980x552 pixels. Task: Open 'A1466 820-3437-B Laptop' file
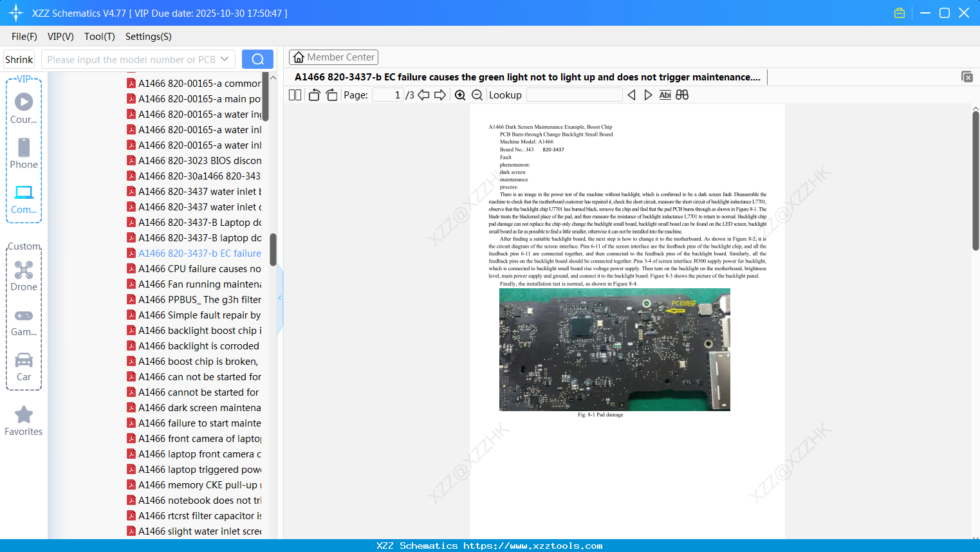point(200,223)
